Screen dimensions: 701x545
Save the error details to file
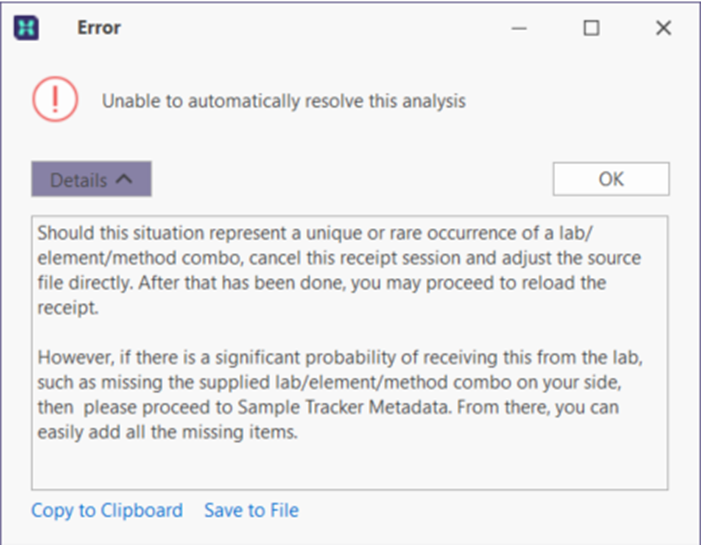tap(251, 510)
